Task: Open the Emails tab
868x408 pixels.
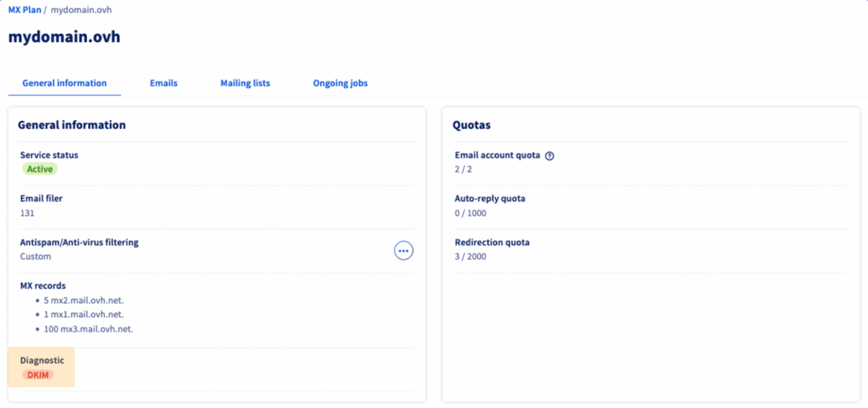Action: tap(163, 83)
